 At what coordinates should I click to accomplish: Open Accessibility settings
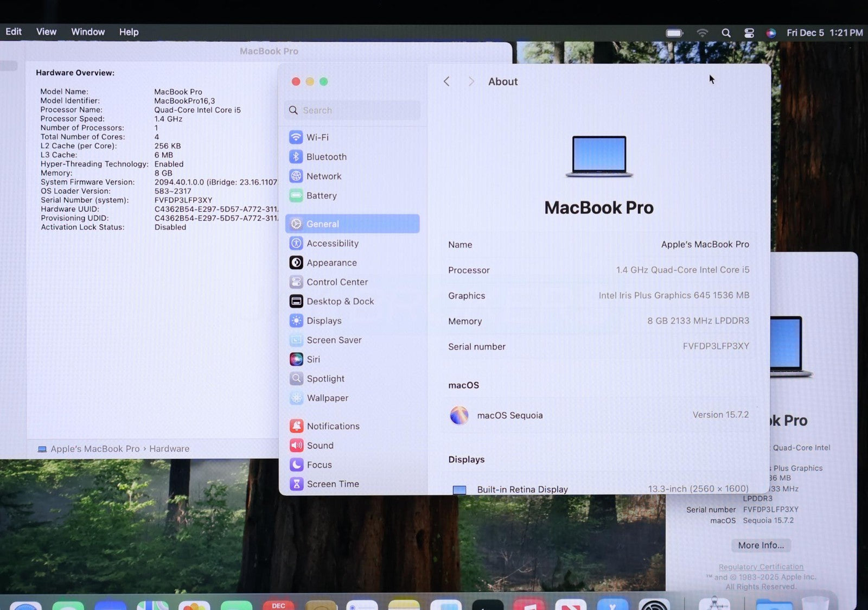(x=332, y=244)
